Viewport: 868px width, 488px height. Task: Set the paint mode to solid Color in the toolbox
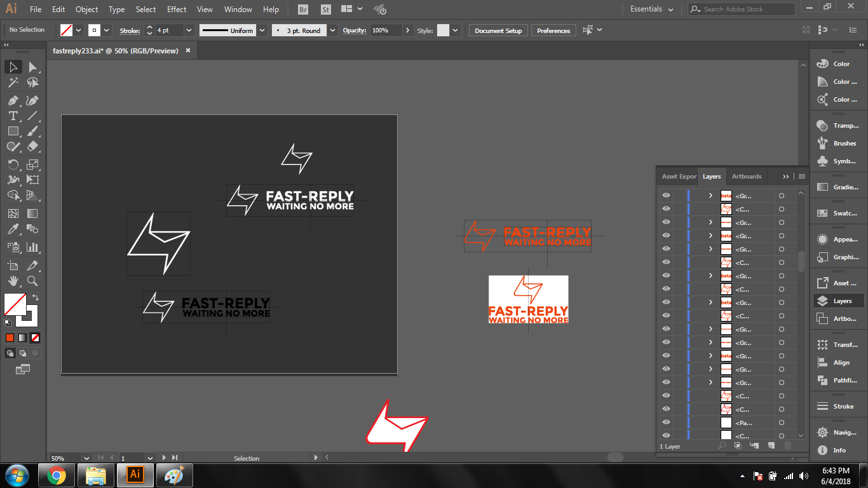tap(10, 337)
